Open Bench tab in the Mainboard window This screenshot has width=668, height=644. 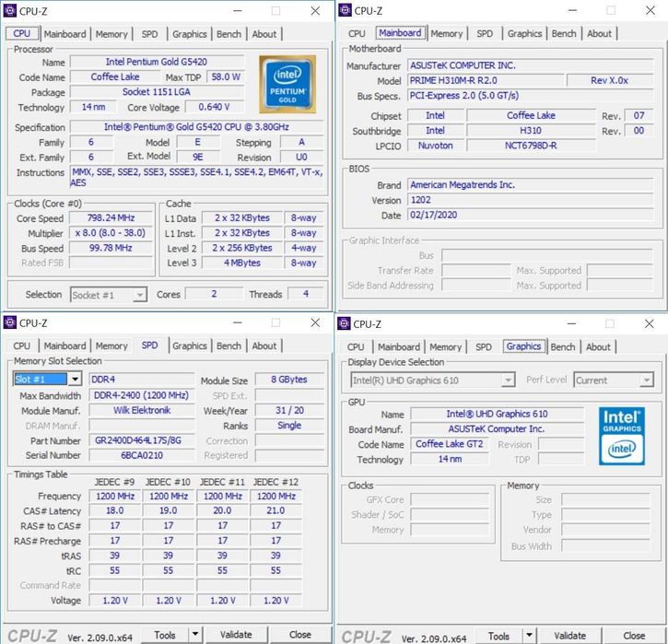coord(564,34)
